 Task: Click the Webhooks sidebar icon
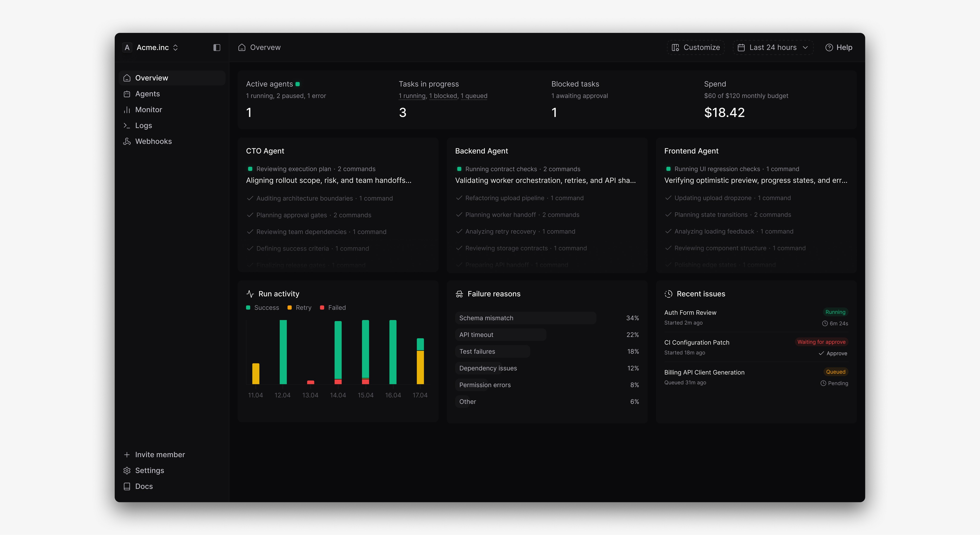pos(127,141)
